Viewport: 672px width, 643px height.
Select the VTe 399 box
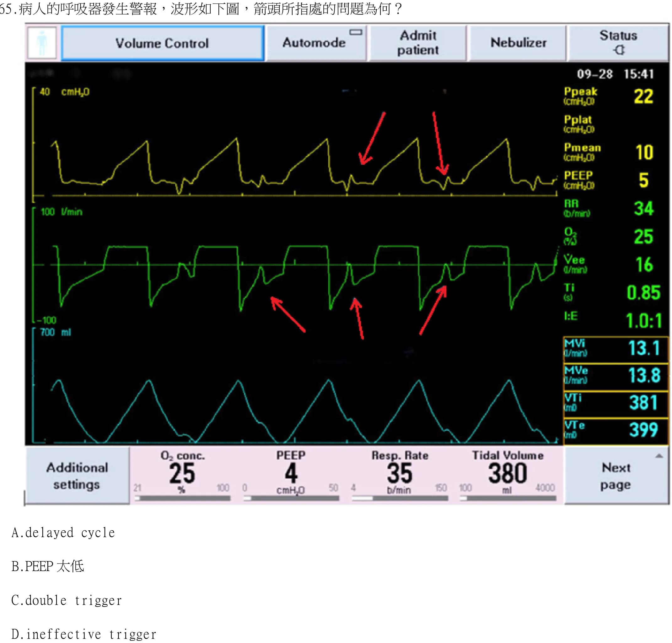pos(616,431)
